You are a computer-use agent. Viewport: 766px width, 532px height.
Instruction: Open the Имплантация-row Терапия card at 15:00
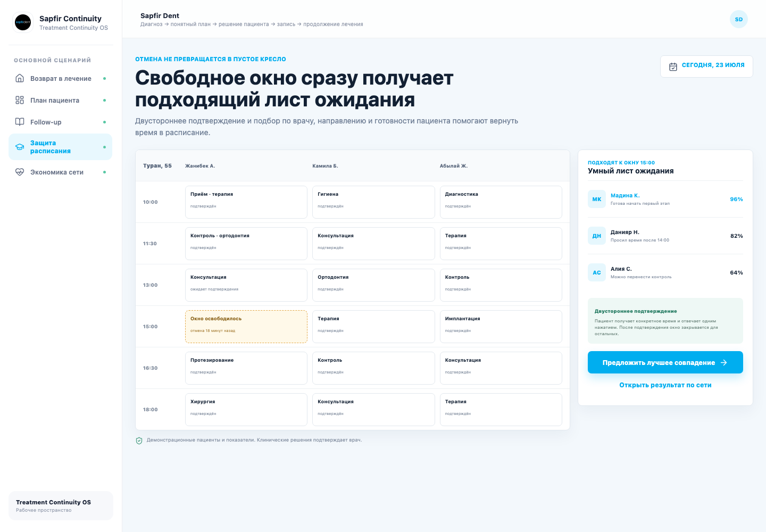[x=373, y=327]
